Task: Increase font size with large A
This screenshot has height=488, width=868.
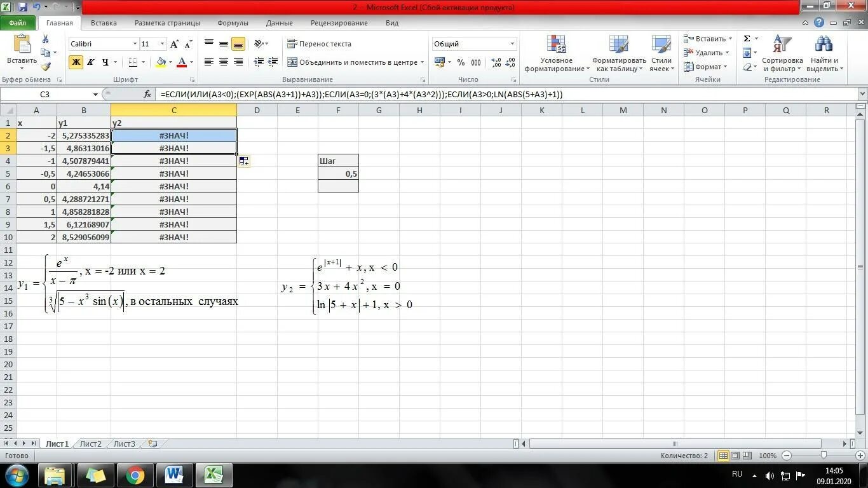Action: tap(175, 44)
